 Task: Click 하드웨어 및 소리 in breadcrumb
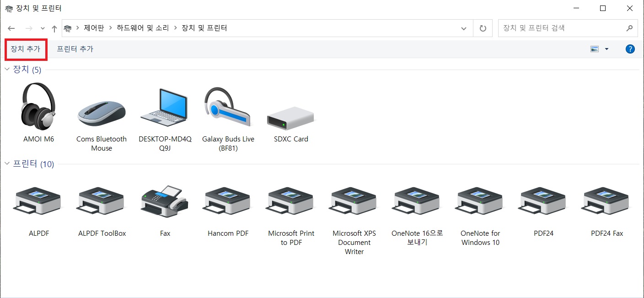coord(143,28)
